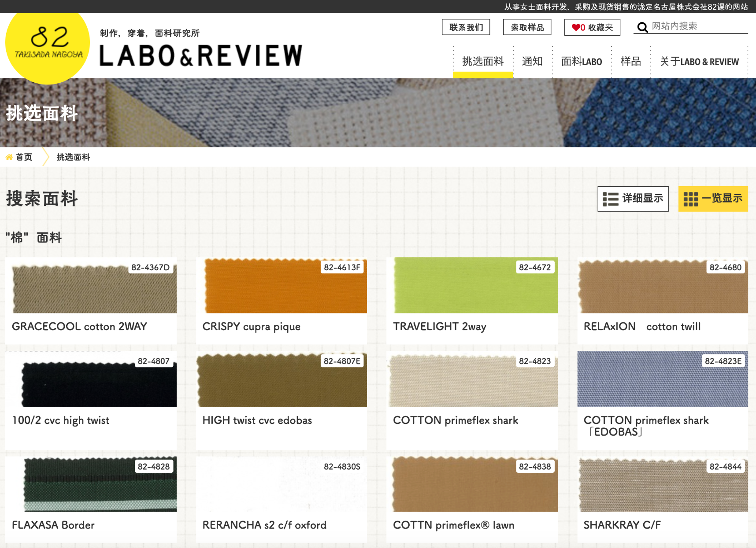This screenshot has width=756, height=548.
Task: Click the 挑选面料 breadcrumb link
Action: (x=73, y=157)
